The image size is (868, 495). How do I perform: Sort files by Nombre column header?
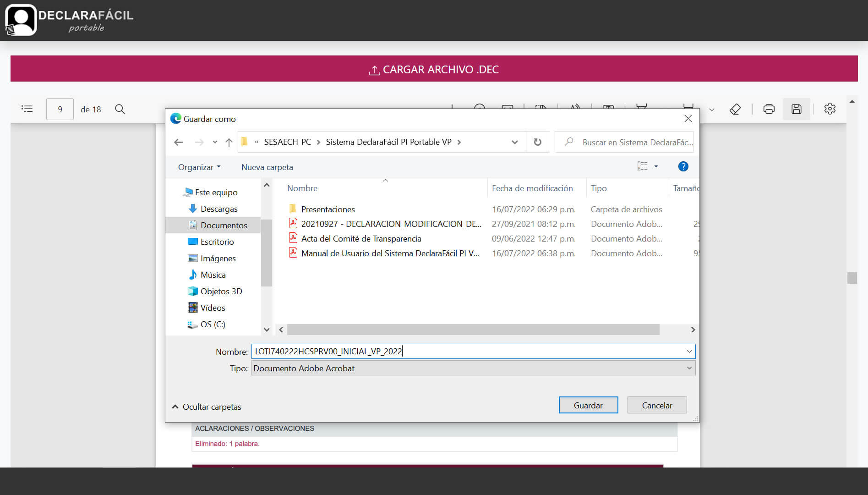(x=302, y=188)
